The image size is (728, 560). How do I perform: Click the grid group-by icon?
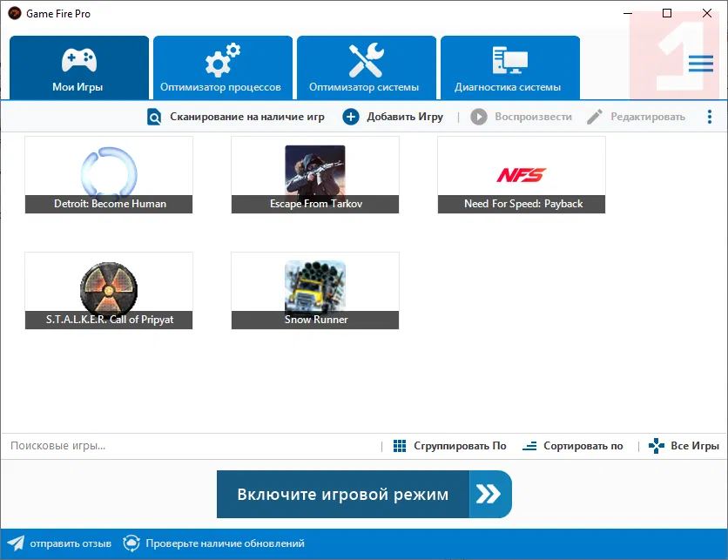400,446
